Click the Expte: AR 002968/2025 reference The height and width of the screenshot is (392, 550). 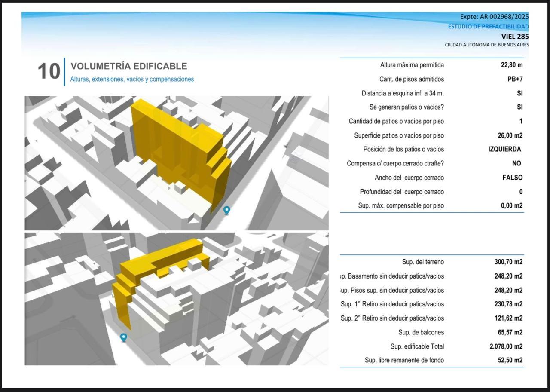click(x=494, y=17)
